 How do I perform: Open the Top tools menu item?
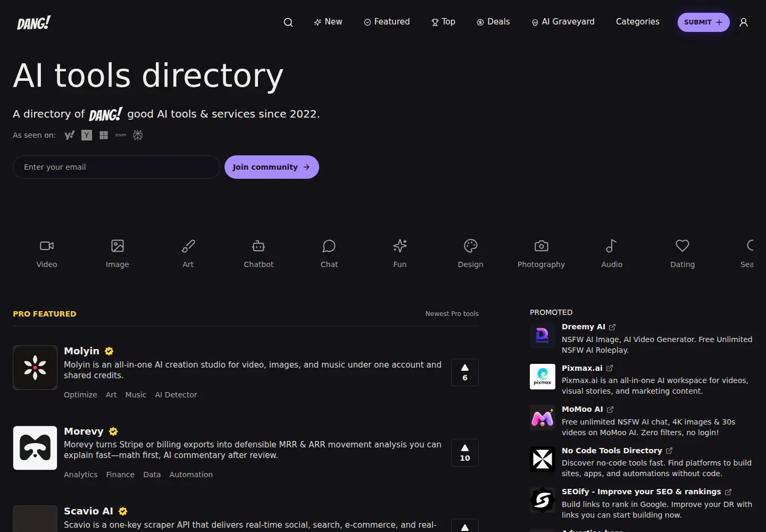(x=443, y=22)
